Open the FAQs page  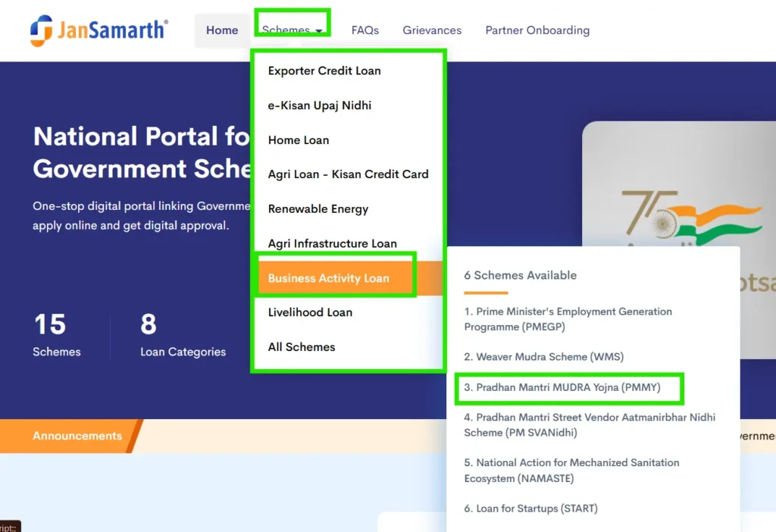(365, 30)
